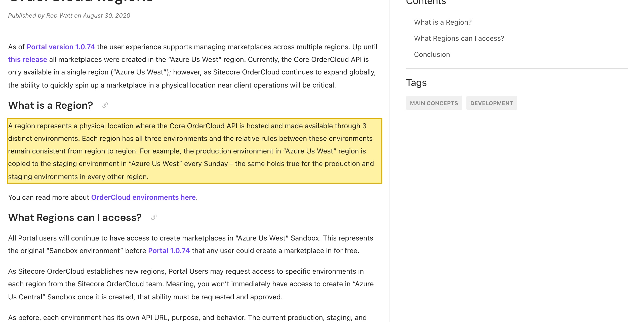Screen dimensions: 644x322
Task: Copy anchor link beside 'What Regions can I access?' heading
Action: pos(154,217)
